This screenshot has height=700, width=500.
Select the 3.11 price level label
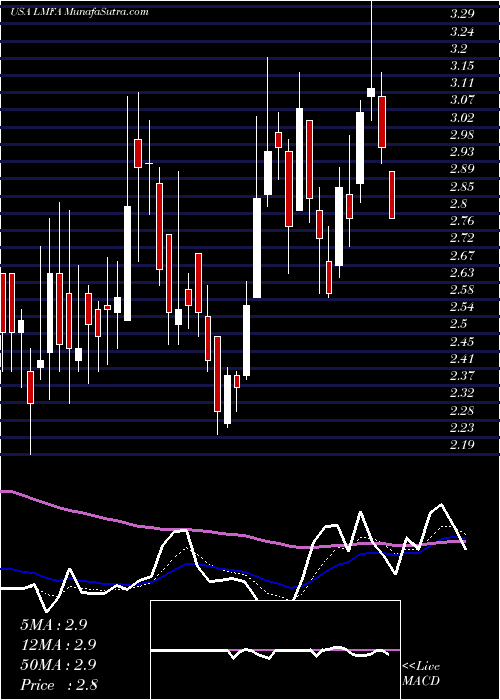pos(461,83)
